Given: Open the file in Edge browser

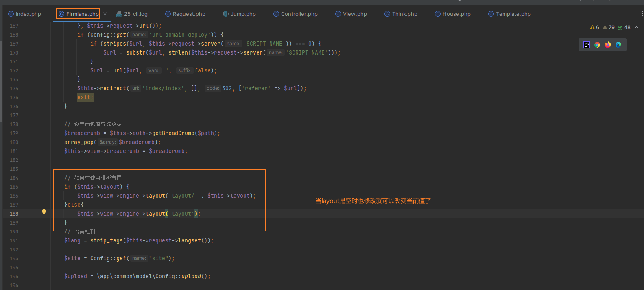Looking at the screenshot, I should (618, 45).
